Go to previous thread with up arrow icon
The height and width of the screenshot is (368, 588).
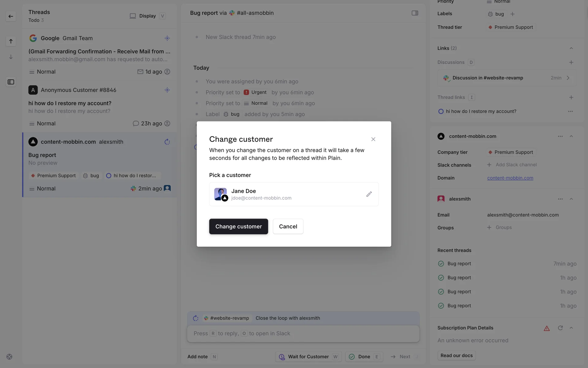click(x=11, y=41)
